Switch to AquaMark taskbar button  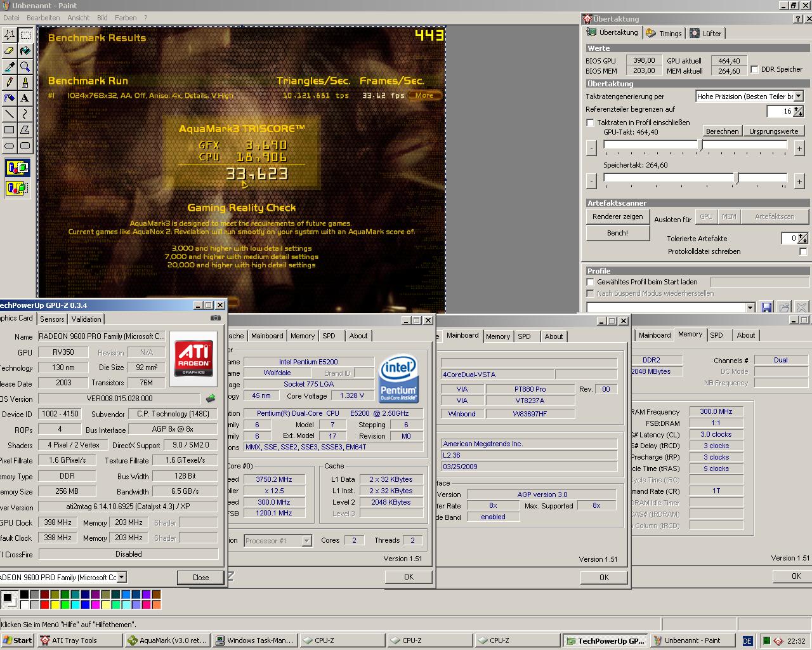pyautogui.click(x=167, y=640)
